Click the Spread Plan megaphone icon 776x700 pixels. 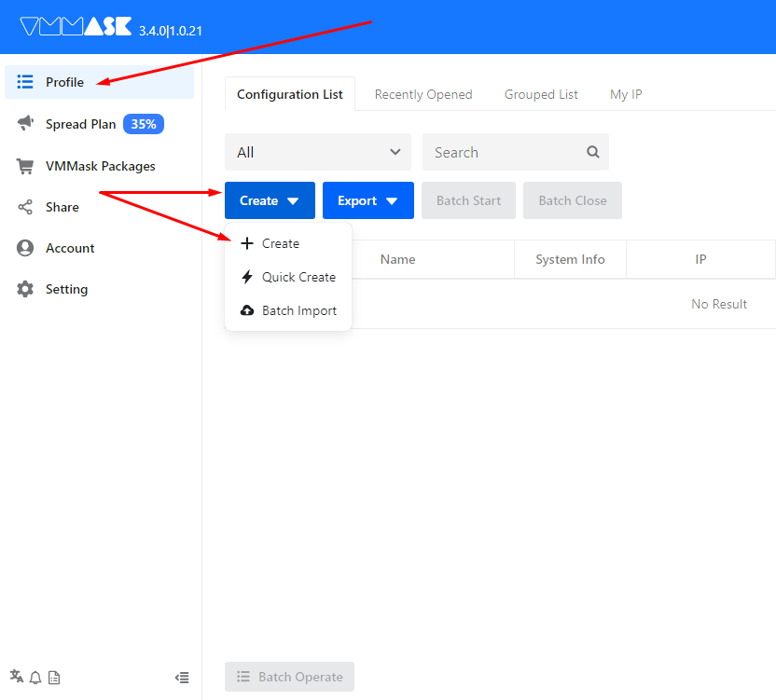click(25, 123)
